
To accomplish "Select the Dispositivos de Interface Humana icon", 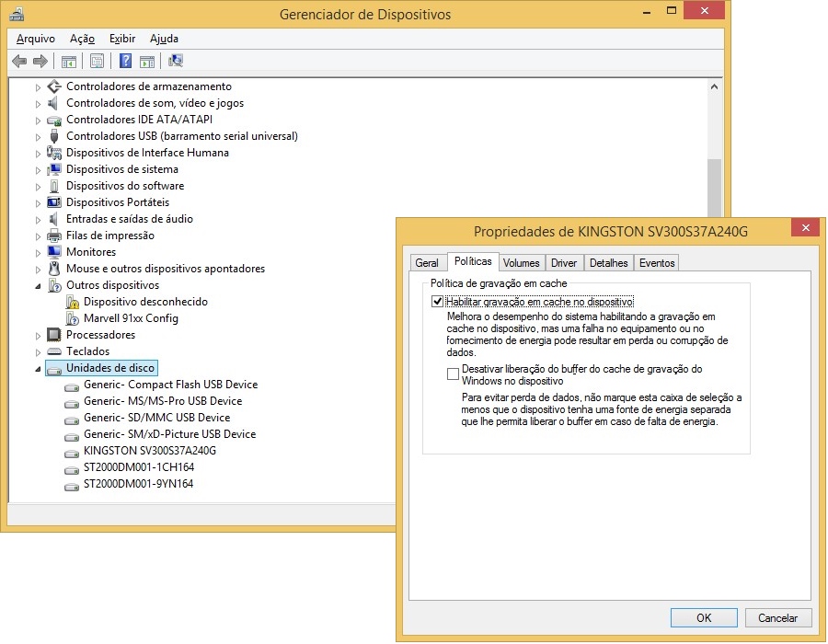I will coord(54,153).
